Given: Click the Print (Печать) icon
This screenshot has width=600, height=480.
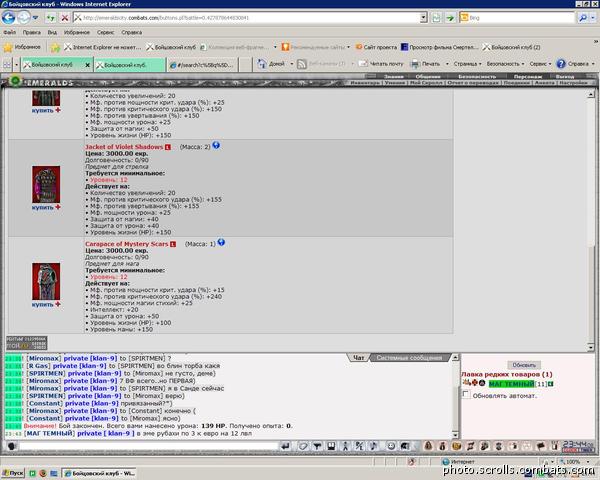Looking at the screenshot, I should point(415,64).
